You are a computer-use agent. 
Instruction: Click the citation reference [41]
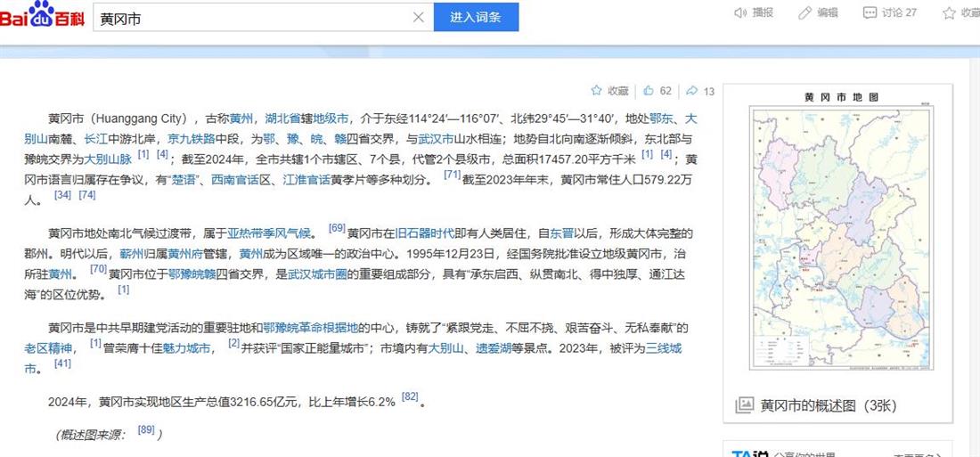[x=62, y=363]
